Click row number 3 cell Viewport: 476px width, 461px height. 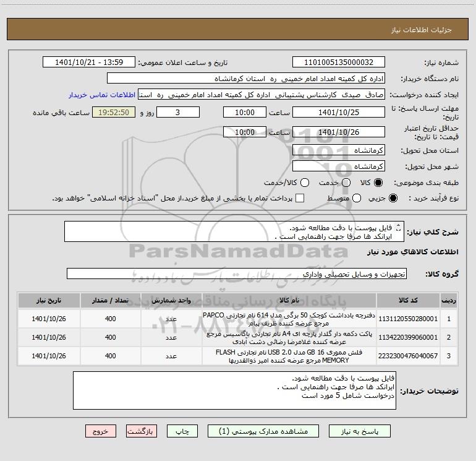tap(449, 356)
